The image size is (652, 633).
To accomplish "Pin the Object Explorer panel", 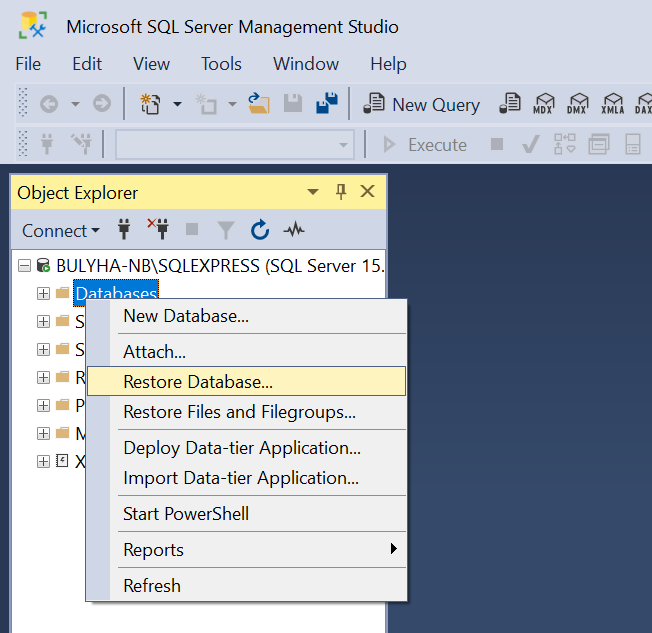I will tap(341, 192).
